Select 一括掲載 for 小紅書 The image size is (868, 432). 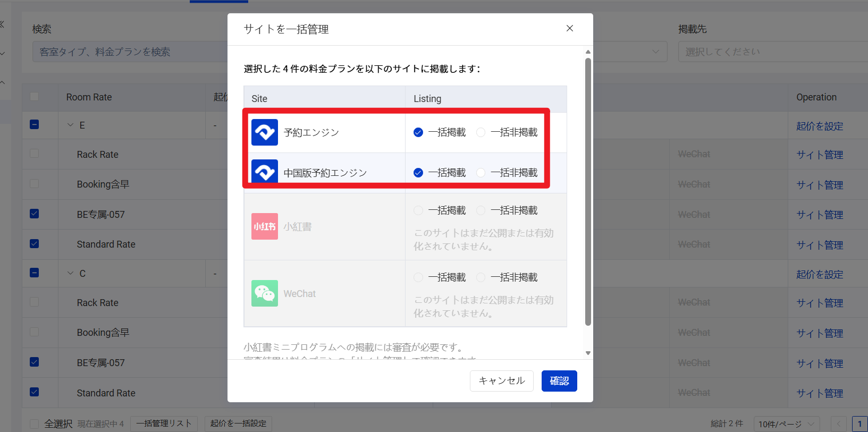[x=418, y=210]
